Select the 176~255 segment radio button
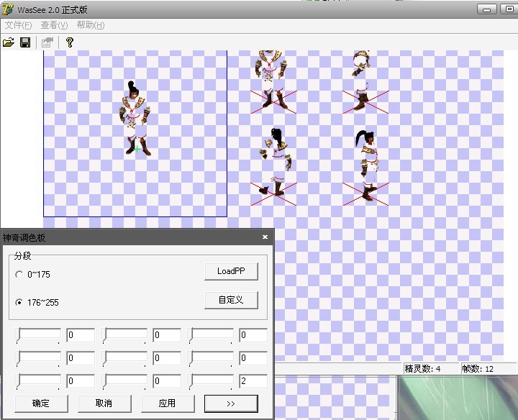Screen dimensions: 518x420 (19, 303)
